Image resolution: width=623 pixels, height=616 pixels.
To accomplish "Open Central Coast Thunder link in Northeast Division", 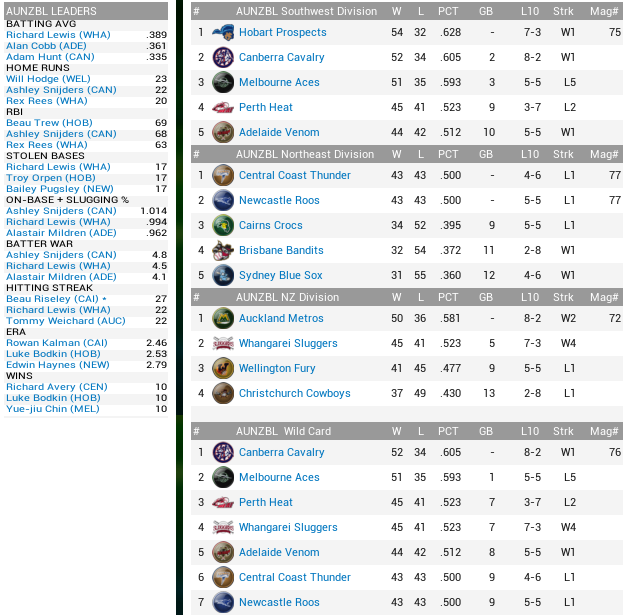I will [x=294, y=175].
